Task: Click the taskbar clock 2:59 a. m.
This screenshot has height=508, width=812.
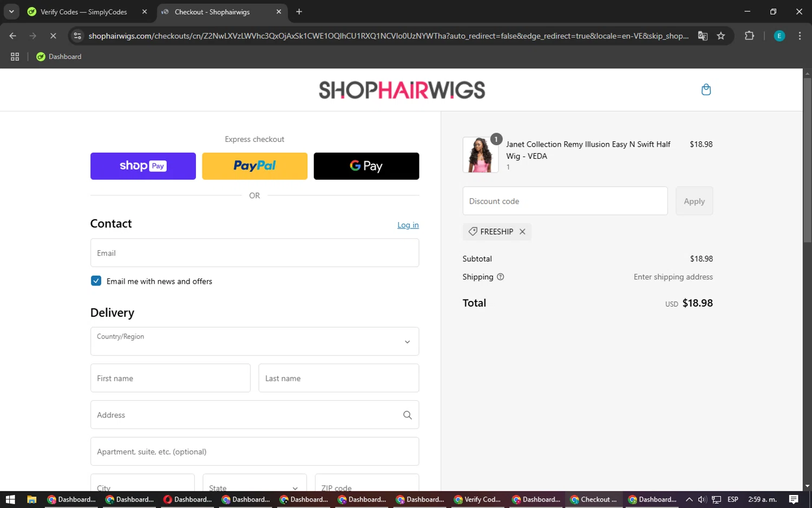Action: point(762,499)
